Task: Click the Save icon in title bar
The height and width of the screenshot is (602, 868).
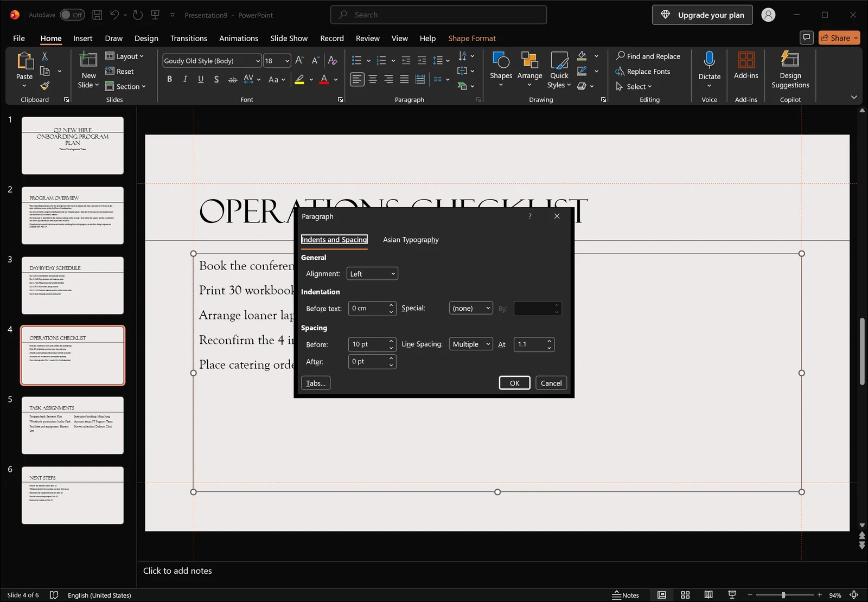Action: pyautogui.click(x=97, y=15)
